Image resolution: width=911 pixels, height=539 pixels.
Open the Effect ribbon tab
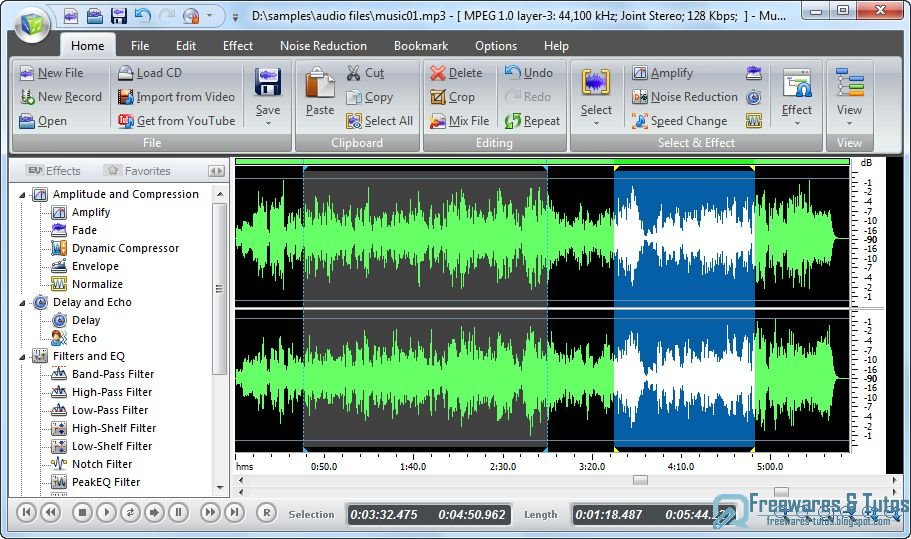click(238, 46)
